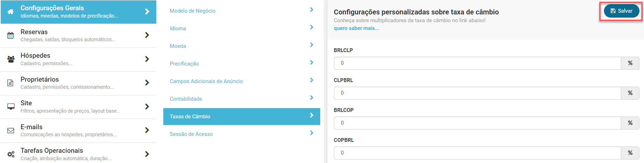This screenshot has width=644, height=163.
Task: Click the chevron next to Modelo de Negócio
Action: tap(311, 10)
